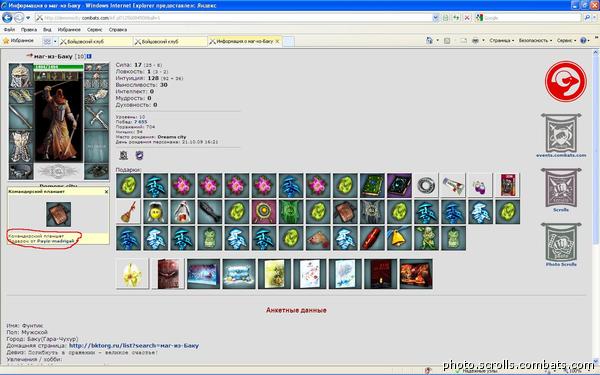Open the Избранное menu in menu bar
The image size is (600, 375).
click(x=69, y=29)
